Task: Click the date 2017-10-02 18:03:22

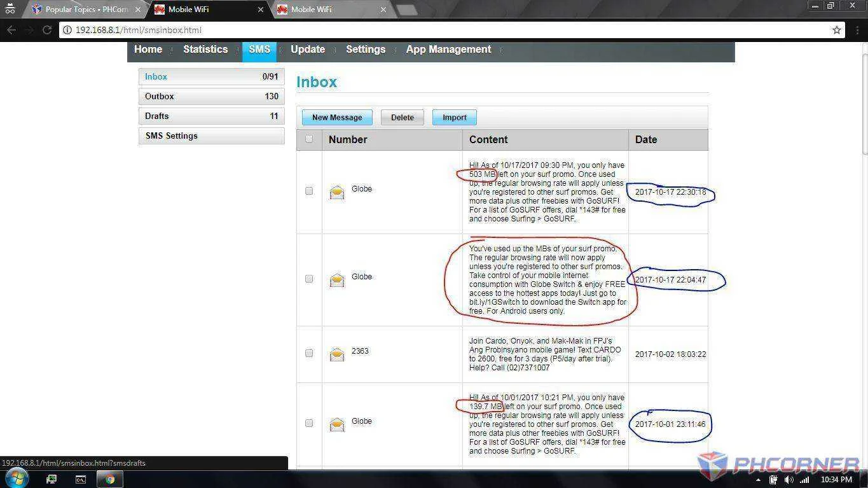Action: [670, 354]
